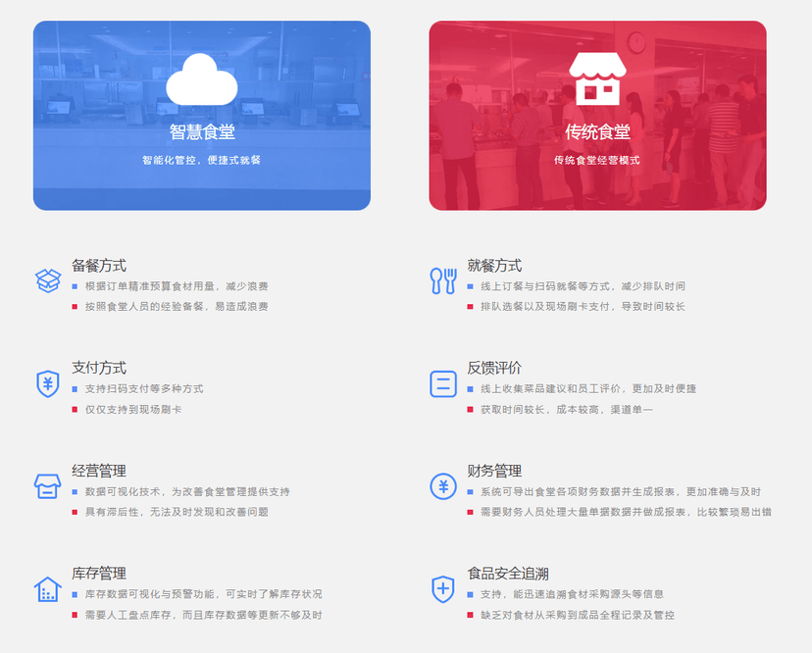Click the line 支持扫码支付等多种方式
This screenshot has height=653, width=812.
coord(144,389)
